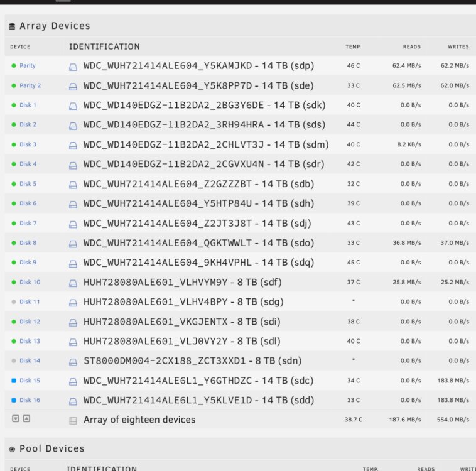Click the Array Devices READS column header

tap(412, 46)
